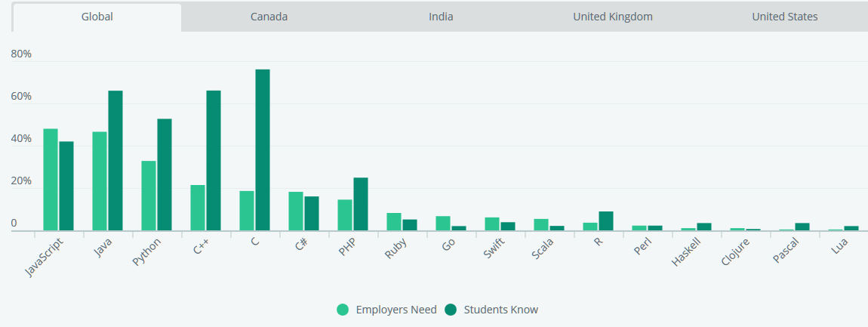Switch to the United Kingdom tab

click(612, 17)
